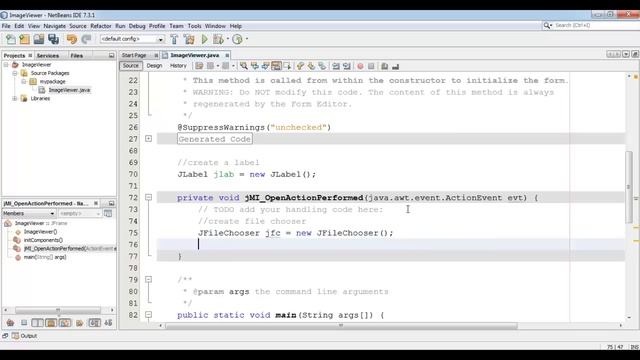Click the Previous Bookmark editor icon
This screenshot has width=640, height=360.
[x=300, y=66]
